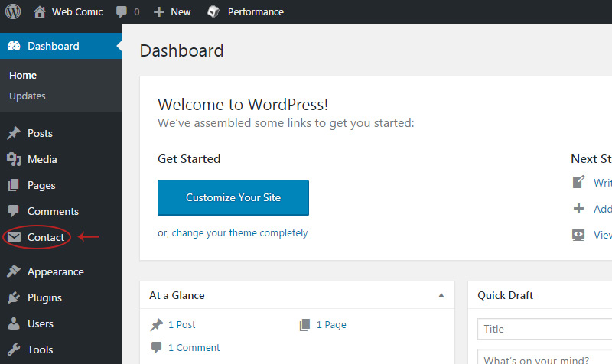The height and width of the screenshot is (364, 612).
Task: Click the Users person icon
Action: point(14,323)
